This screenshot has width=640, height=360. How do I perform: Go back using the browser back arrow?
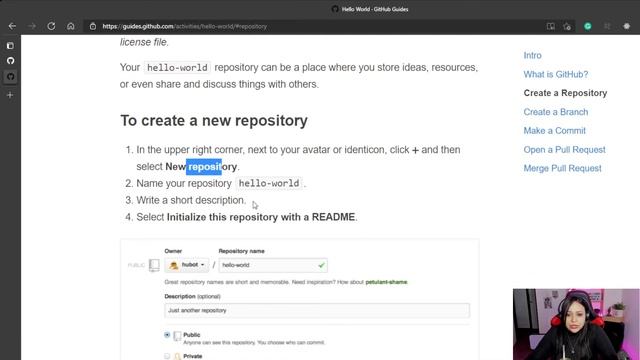[x=12, y=26]
